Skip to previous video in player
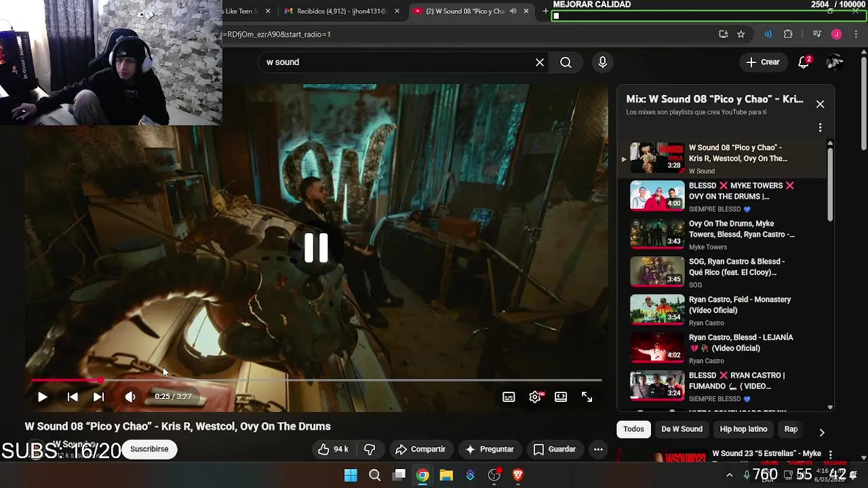This screenshot has width=868, height=488. (x=73, y=397)
